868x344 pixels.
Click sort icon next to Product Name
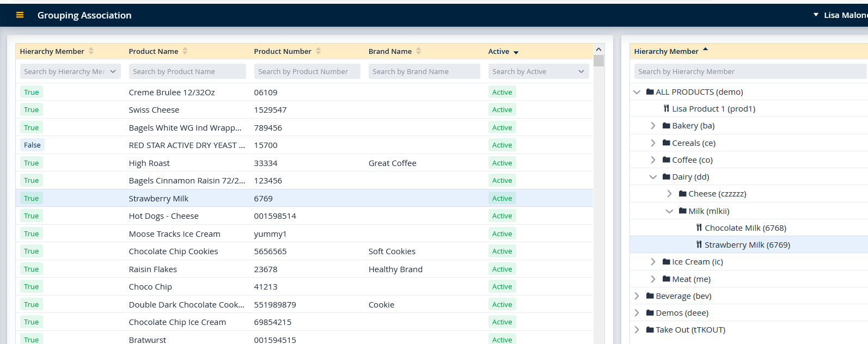pos(185,51)
